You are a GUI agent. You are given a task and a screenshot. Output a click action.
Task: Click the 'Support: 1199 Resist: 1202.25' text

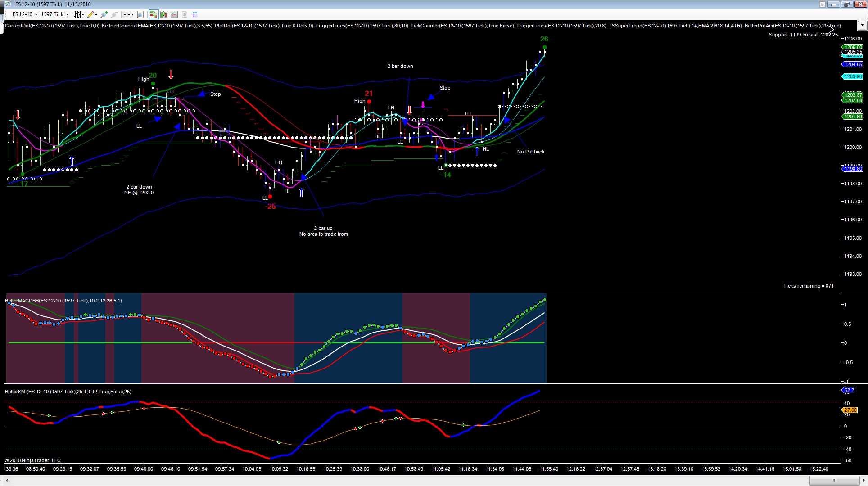pos(803,35)
